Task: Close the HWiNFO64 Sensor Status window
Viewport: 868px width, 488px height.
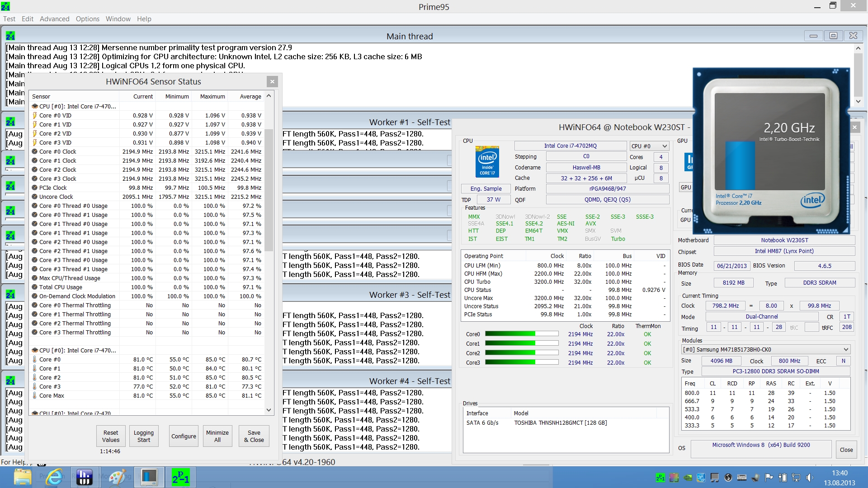Action: [272, 81]
